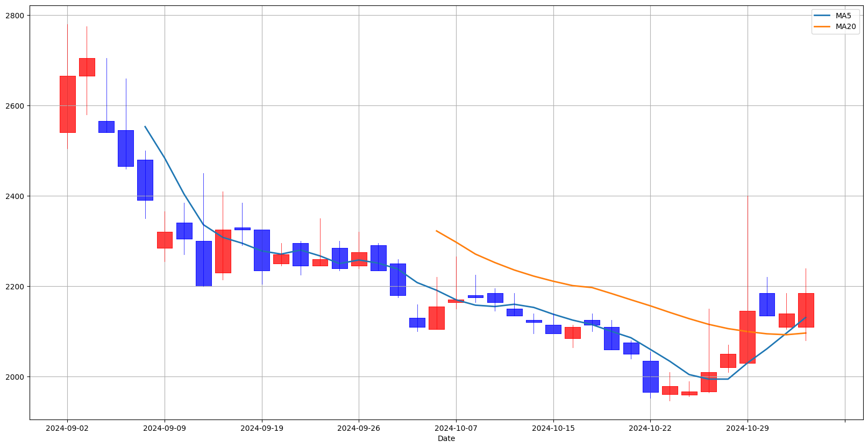Viewport: 868px width, 448px height.
Task: Click the MA5 legend label
Action: [x=843, y=16]
